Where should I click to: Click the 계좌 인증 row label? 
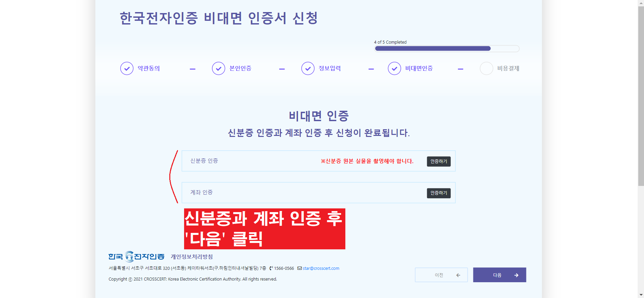point(202,192)
